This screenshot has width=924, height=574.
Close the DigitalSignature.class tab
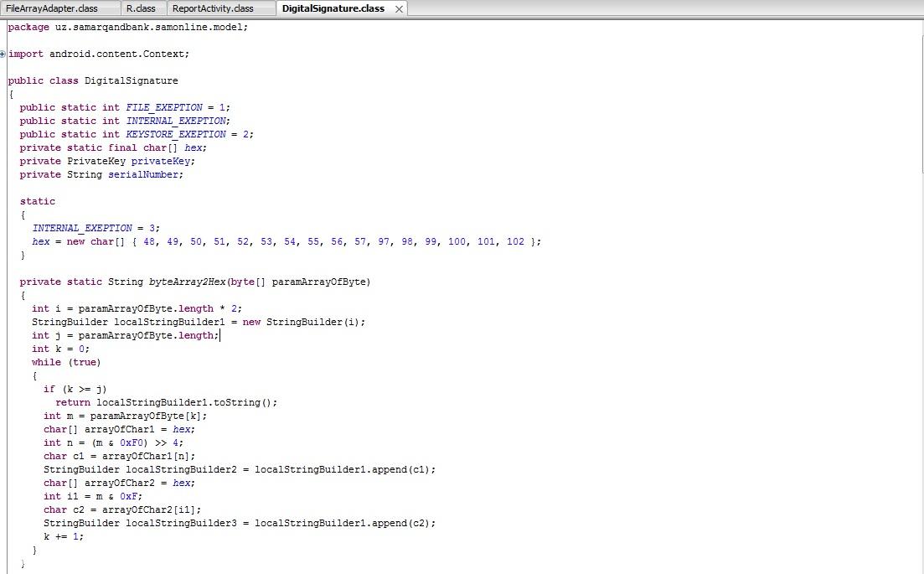coord(400,8)
